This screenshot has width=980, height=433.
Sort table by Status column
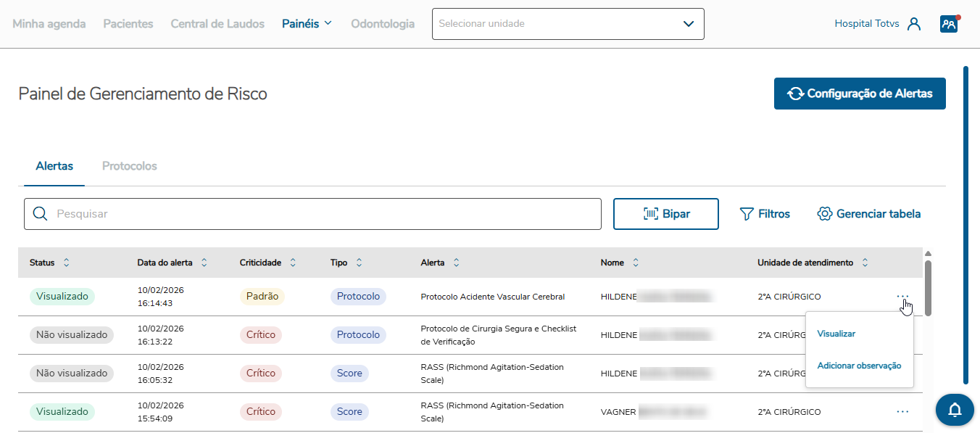click(67, 263)
